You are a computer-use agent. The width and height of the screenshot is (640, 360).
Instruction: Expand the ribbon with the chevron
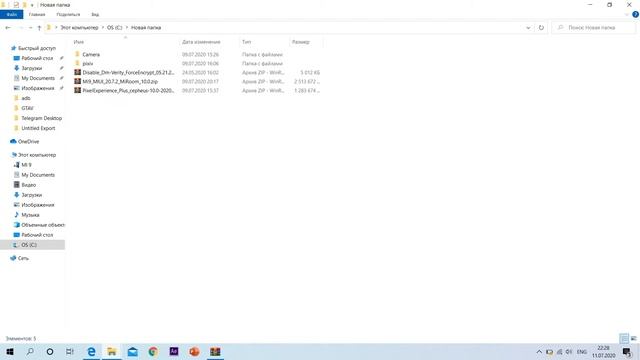click(x=627, y=15)
